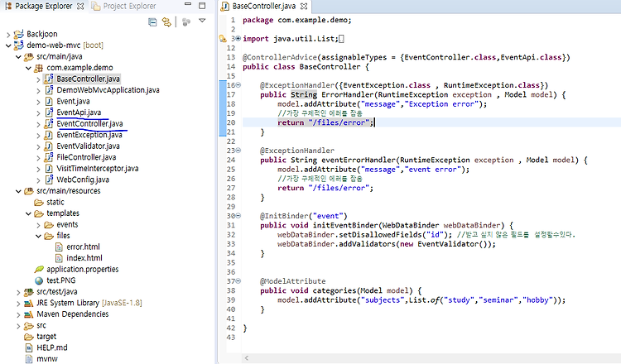Click the collapsed imports placeholder box
This screenshot has width=621, height=364.
tap(341, 39)
